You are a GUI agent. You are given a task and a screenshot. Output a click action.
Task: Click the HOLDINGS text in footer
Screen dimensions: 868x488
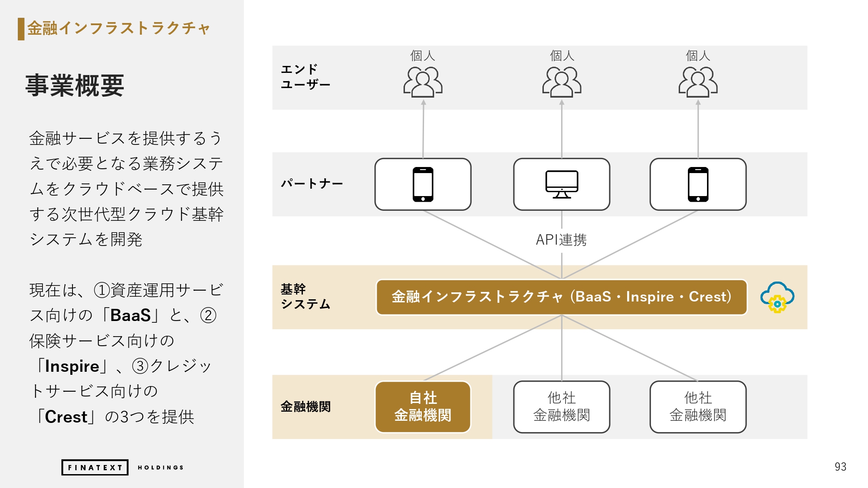[161, 468]
